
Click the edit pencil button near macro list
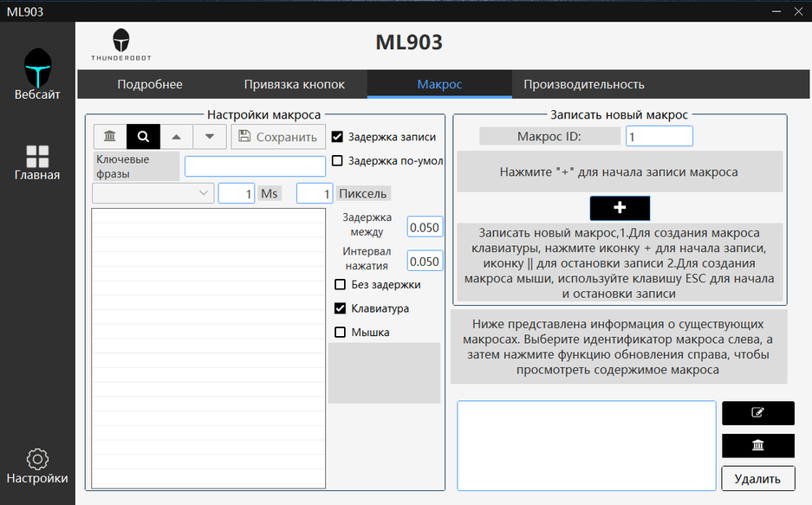[x=758, y=413]
